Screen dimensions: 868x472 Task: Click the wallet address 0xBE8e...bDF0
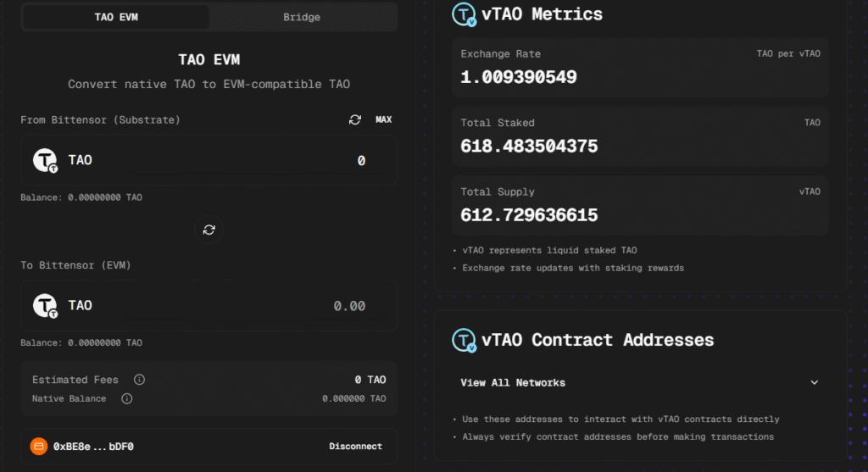94,446
